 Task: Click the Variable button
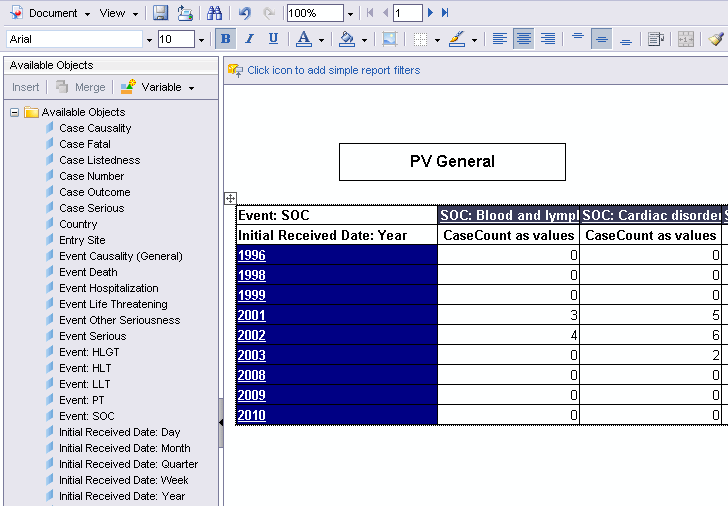coord(159,87)
